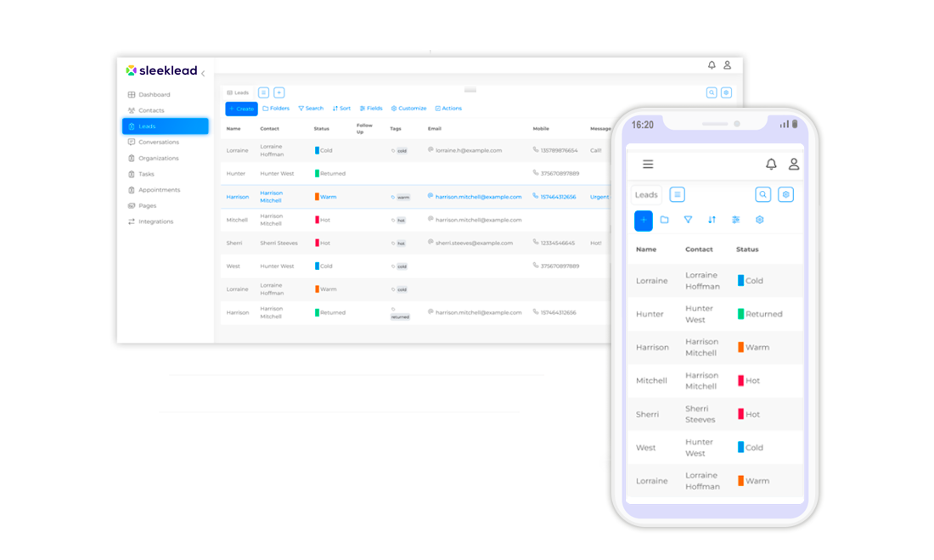Open the Actions menu in the desktop toolbar
Viewport: 934px width, 560px height.
[x=448, y=109]
